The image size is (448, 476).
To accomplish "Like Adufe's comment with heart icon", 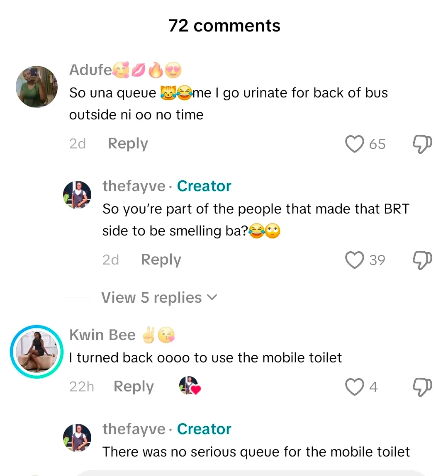I will (355, 144).
